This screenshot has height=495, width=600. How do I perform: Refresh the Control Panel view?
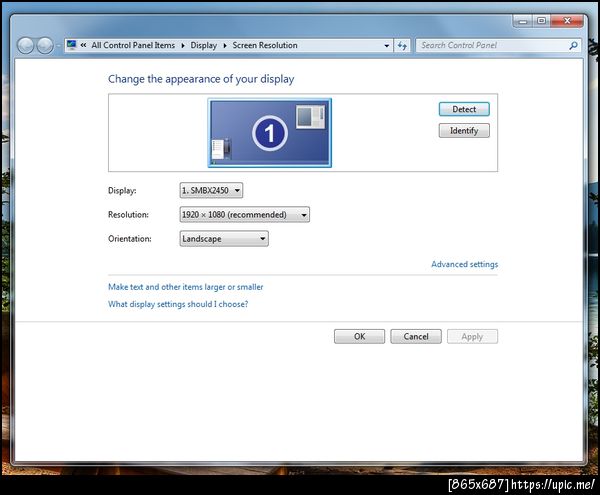coord(402,46)
